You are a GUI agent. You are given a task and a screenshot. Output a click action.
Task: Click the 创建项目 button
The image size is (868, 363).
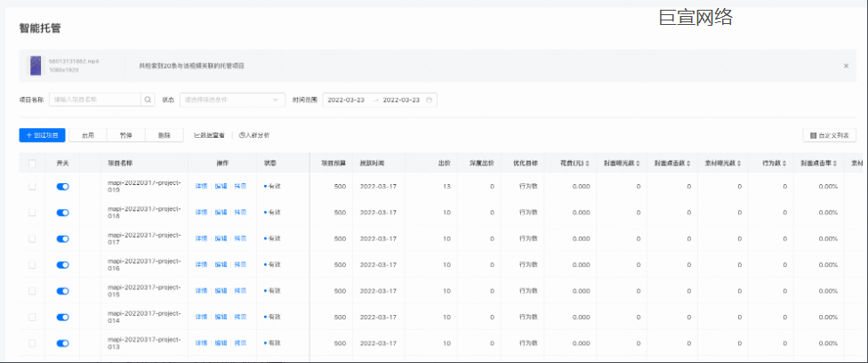[x=42, y=135]
